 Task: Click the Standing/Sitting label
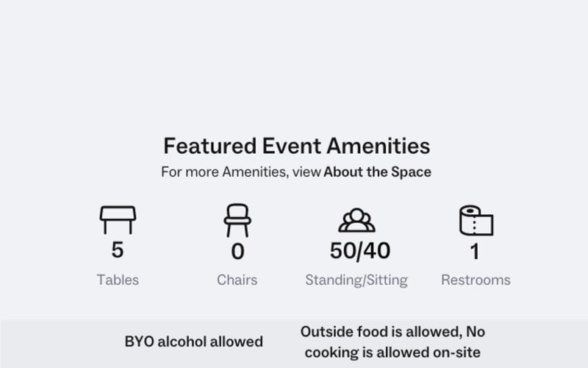(x=356, y=280)
